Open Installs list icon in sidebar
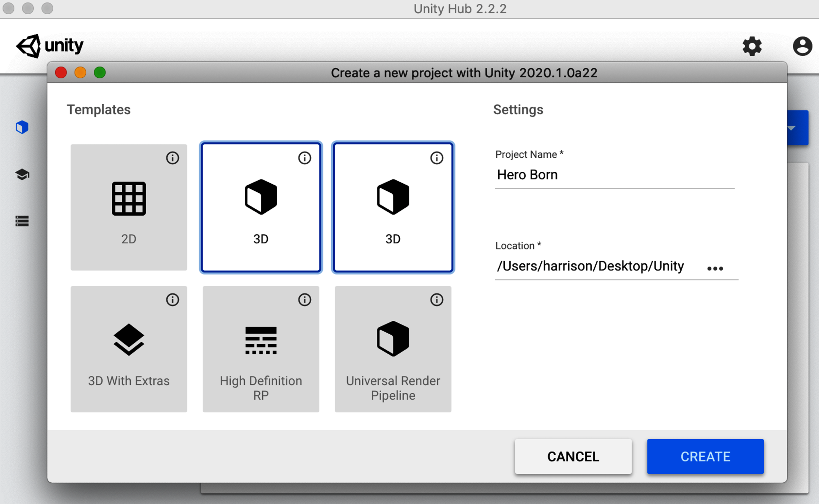Viewport: 819px width, 504px height. [22, 221]
